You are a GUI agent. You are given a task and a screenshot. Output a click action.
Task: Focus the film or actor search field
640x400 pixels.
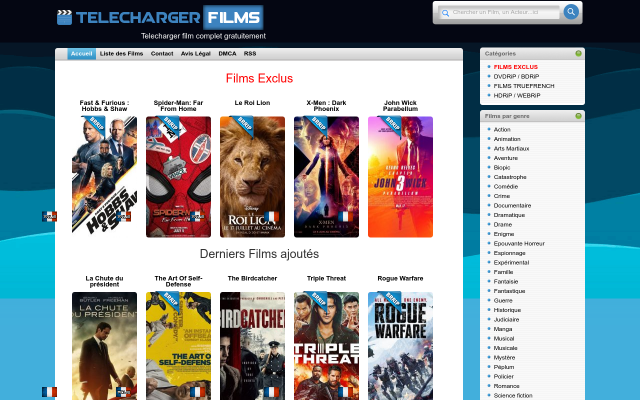point(499,12)
